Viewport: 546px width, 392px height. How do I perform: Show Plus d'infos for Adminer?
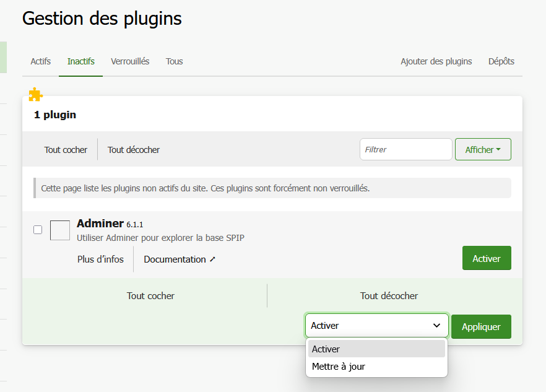(100, 259)
